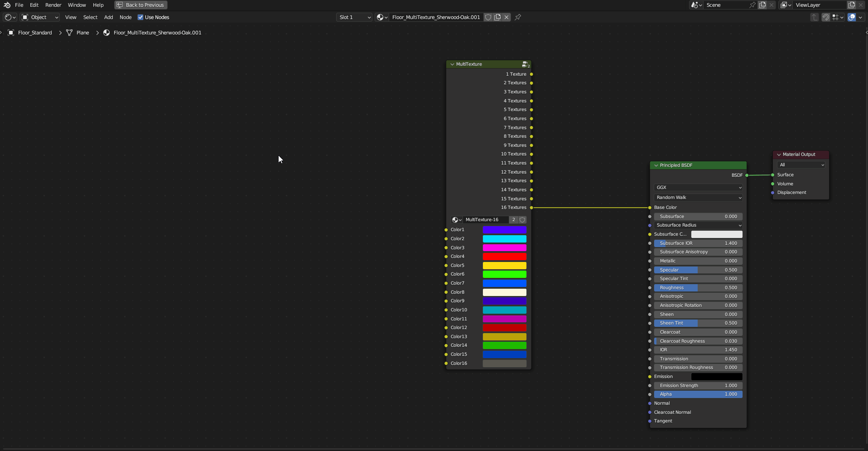Click the pin icon in the node editor header

(518, 17)
